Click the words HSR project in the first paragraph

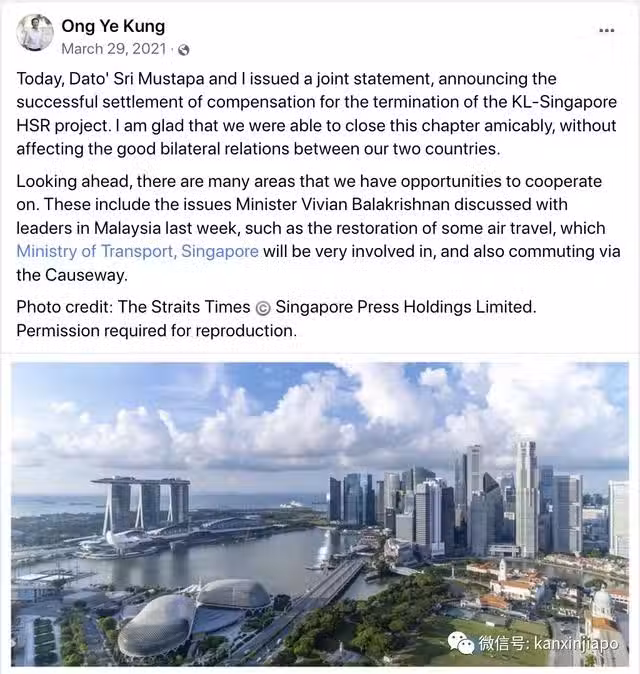(x=64, y=126)
